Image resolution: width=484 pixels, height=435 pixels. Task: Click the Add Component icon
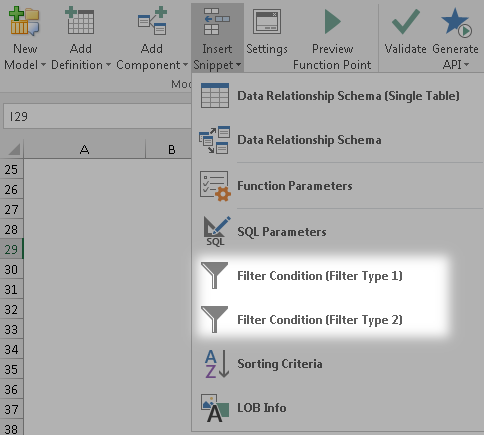(152, 21)
